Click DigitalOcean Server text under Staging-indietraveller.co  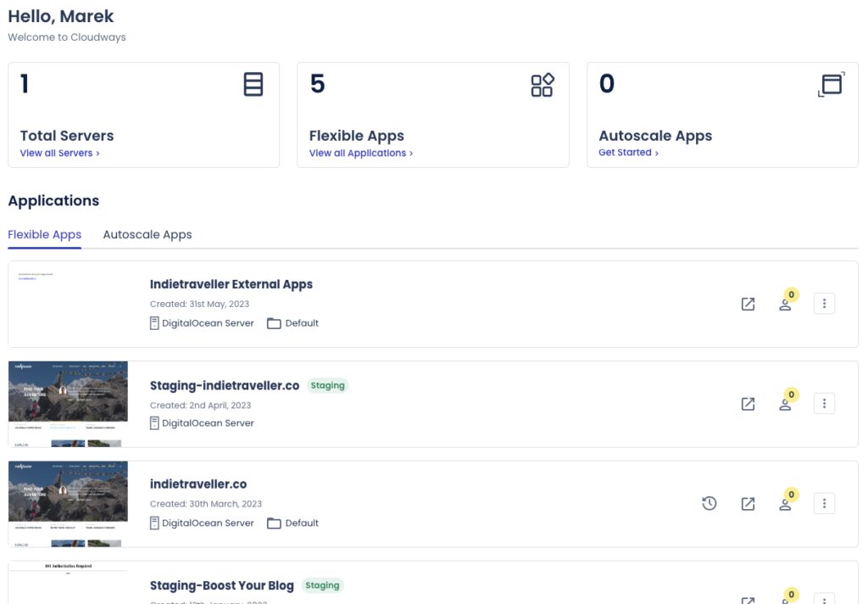click(208, 423)
